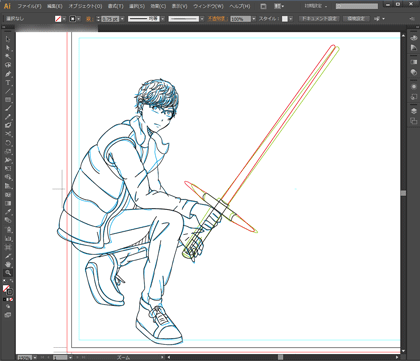Launch Adobe Bridge from the menu bar icon
Viewport: 420px width, 361px height.
coord(263,6)
